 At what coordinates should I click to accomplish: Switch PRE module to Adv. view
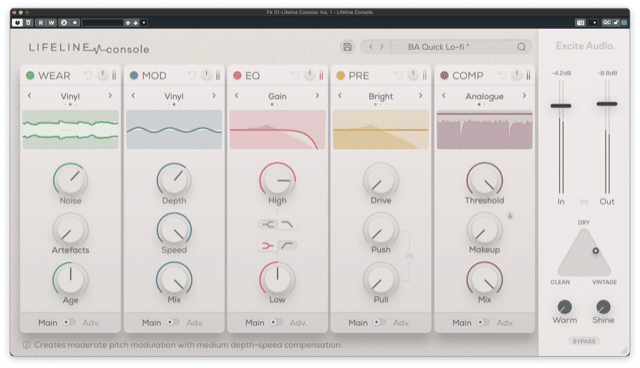pos(402,323)
